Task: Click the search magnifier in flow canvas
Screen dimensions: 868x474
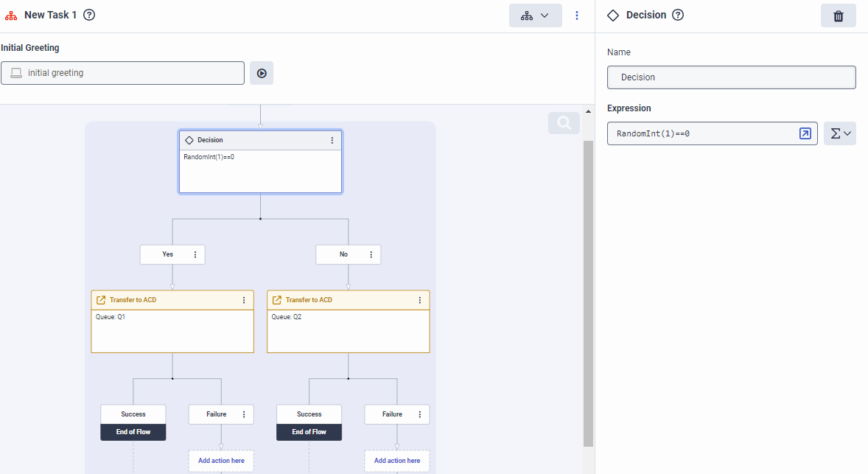Action: click(x=564, y=123)
